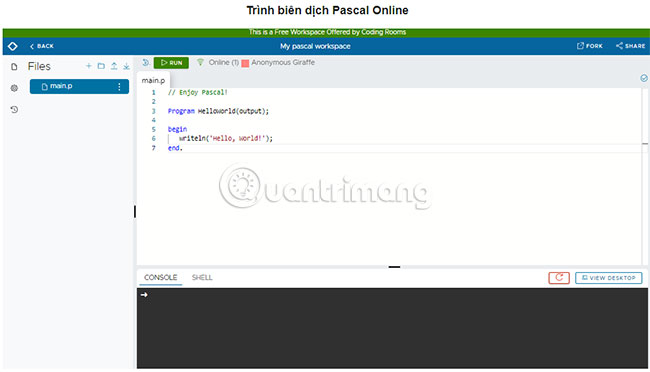Click the Free Workspace Coding Rooms banner
This screenshot has height=372, width=650.
click(x=327, y=32)
